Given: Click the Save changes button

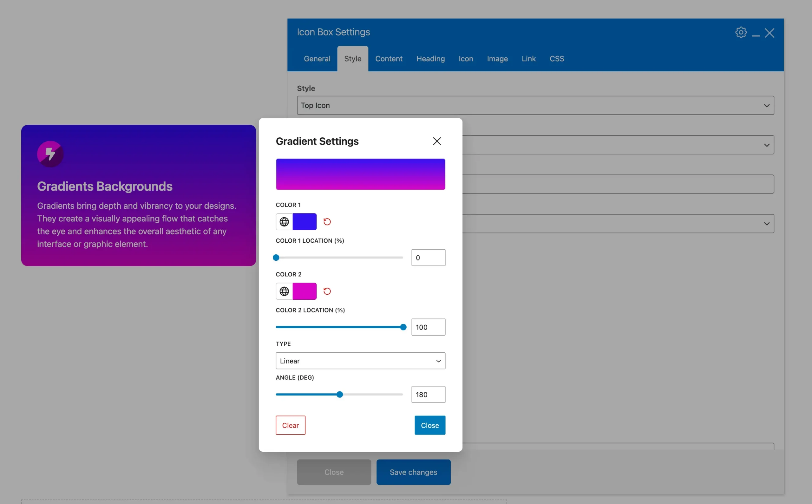Looking at the screenshot, I should pos(413,472).
